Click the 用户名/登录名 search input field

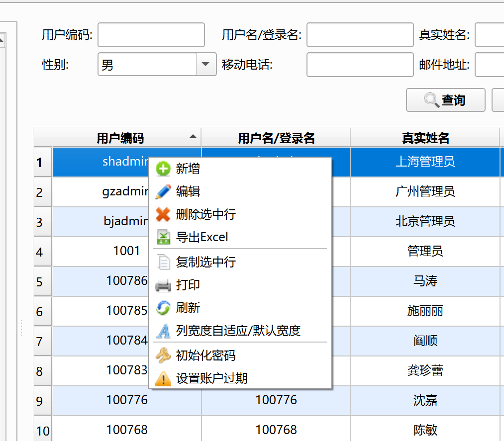pos(360,35)
